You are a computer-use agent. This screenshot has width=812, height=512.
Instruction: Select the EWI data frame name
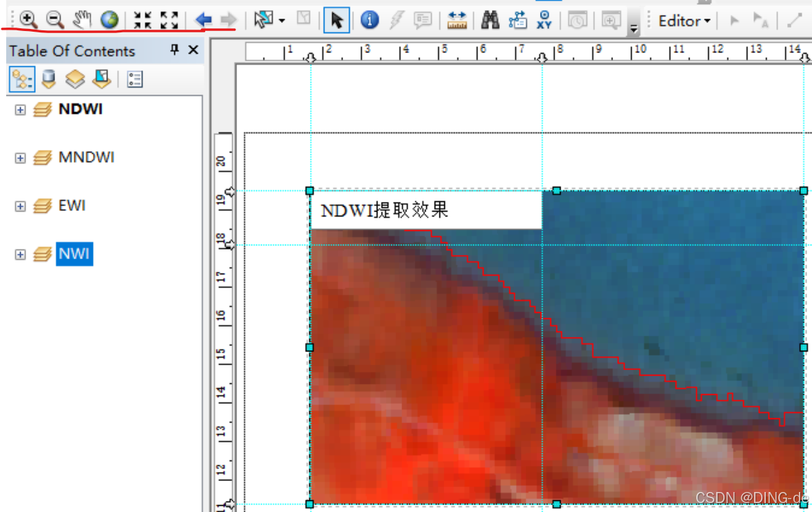click(72, 205)
